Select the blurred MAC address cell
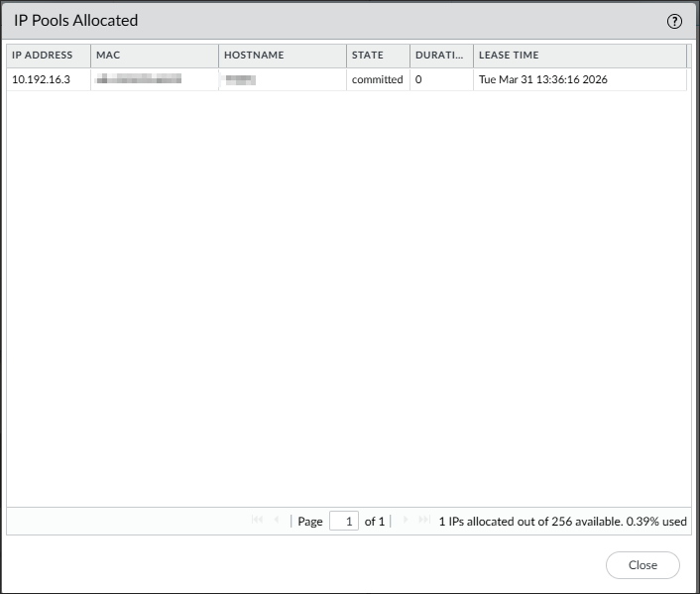The height and width of the screenshot is (594, 700). point(155,79)
